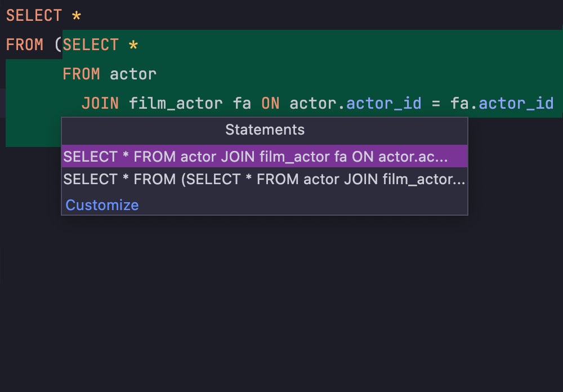Click the actor table name after FROM
The image size is (563, 392).
133,74
